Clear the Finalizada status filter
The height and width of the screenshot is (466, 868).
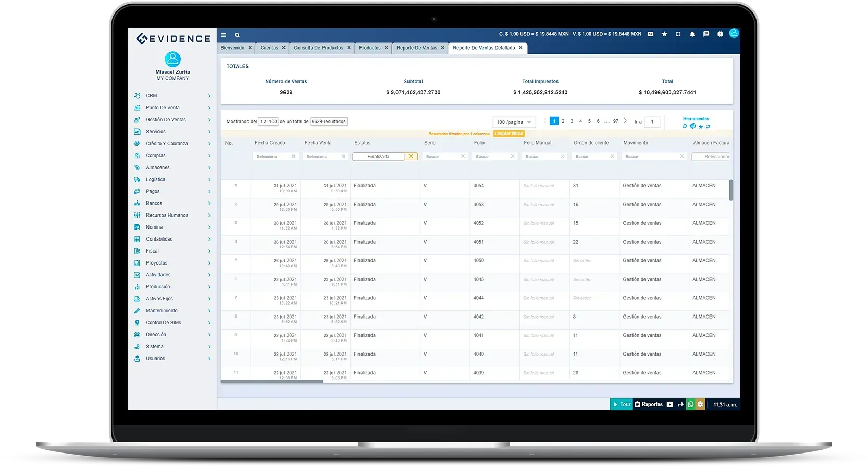click(x=411, y=157)
